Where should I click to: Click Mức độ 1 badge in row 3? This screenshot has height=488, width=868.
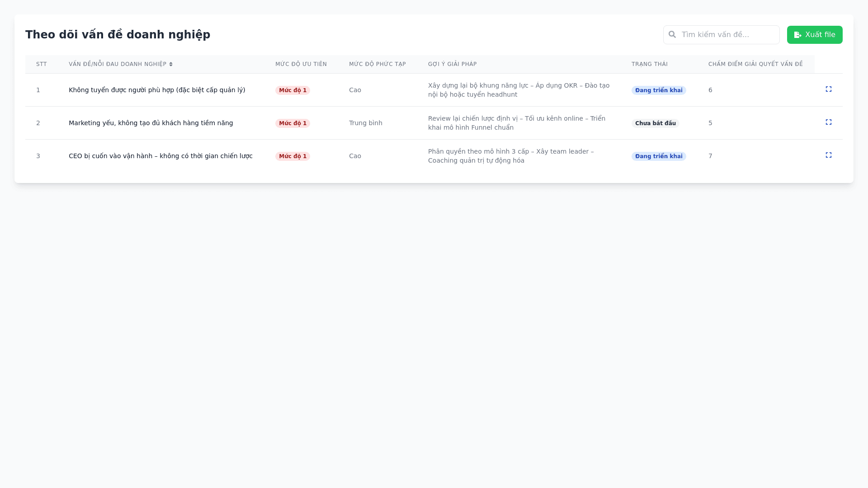pos(292,156)
